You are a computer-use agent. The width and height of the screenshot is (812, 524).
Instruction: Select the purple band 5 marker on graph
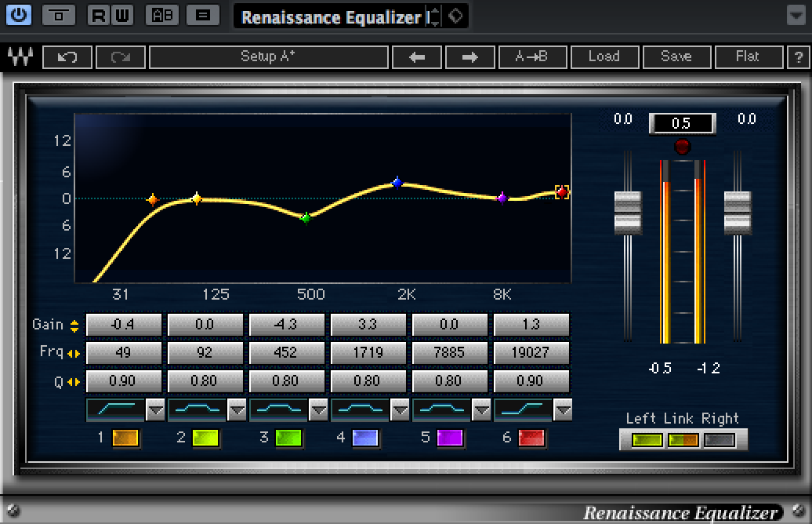(x=502, y=198)
